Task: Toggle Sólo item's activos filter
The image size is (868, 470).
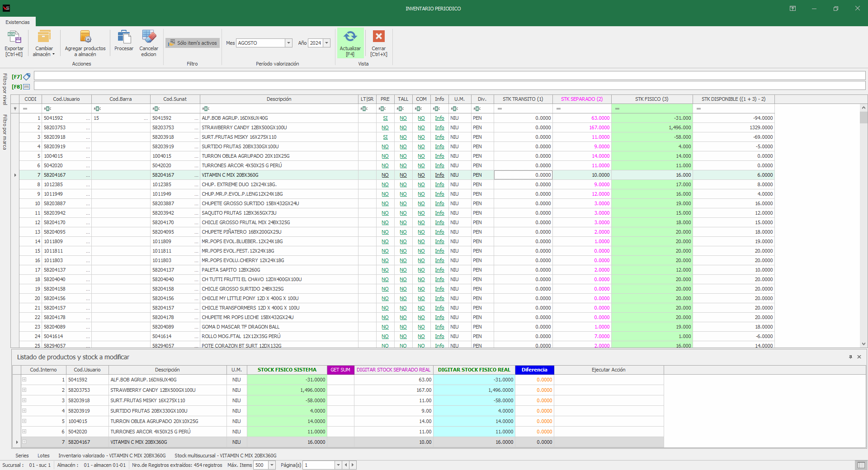Action: pyautogui.click(x=193, y=43)
